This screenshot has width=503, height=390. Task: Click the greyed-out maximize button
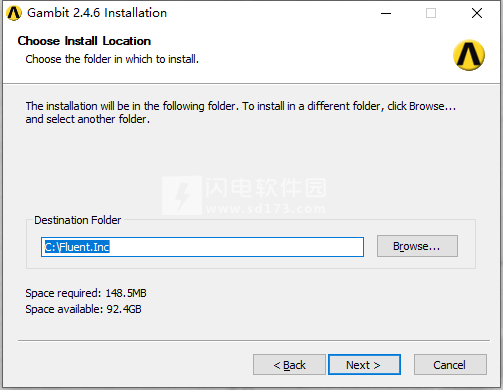[431, 13]
